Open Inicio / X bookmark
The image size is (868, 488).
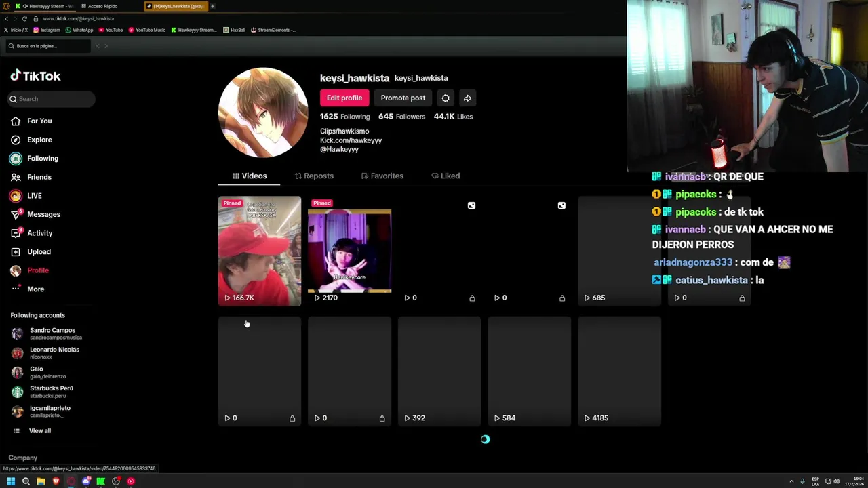[16, 30]
